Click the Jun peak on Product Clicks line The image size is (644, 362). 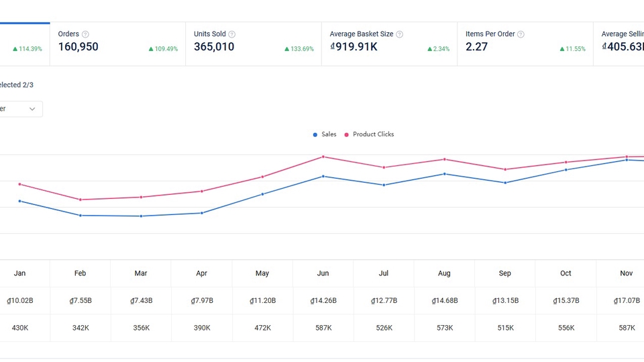pyautogui.click(x=323, y=156)
